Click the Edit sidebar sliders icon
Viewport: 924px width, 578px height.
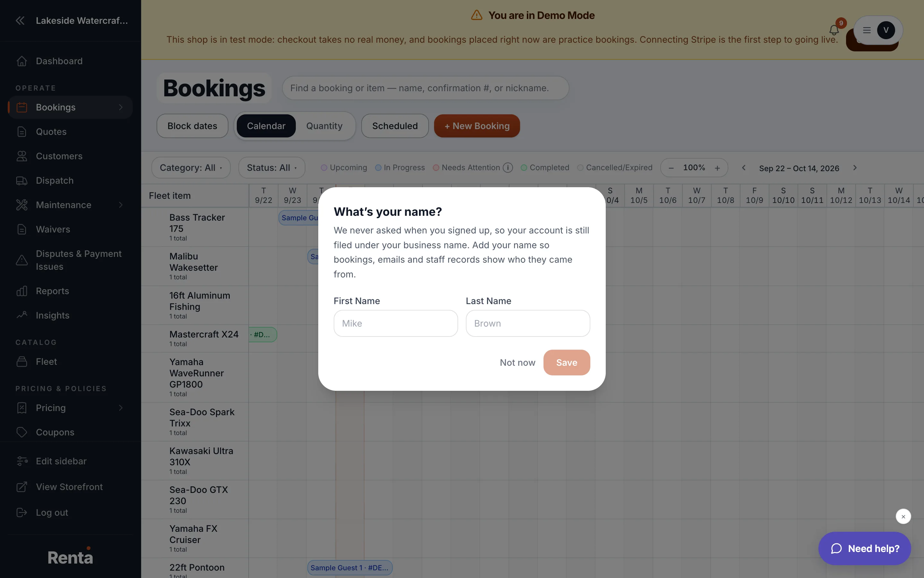[x=22, y=461]
